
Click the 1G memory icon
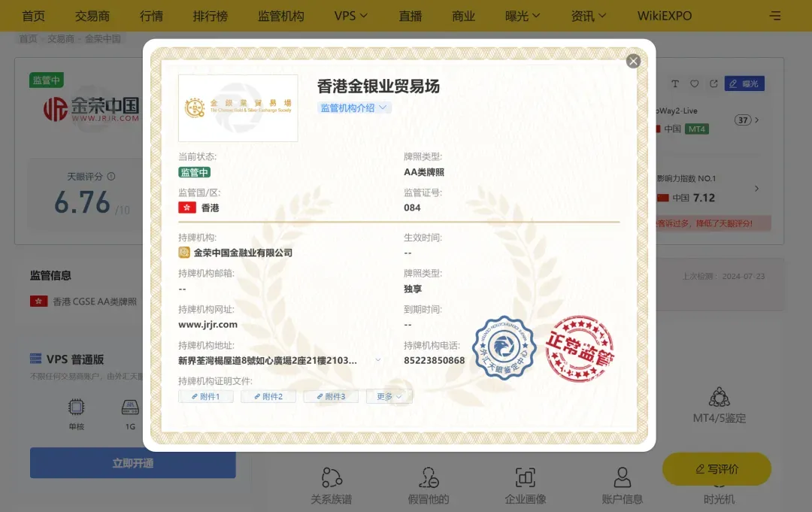(x=130, y=407)
